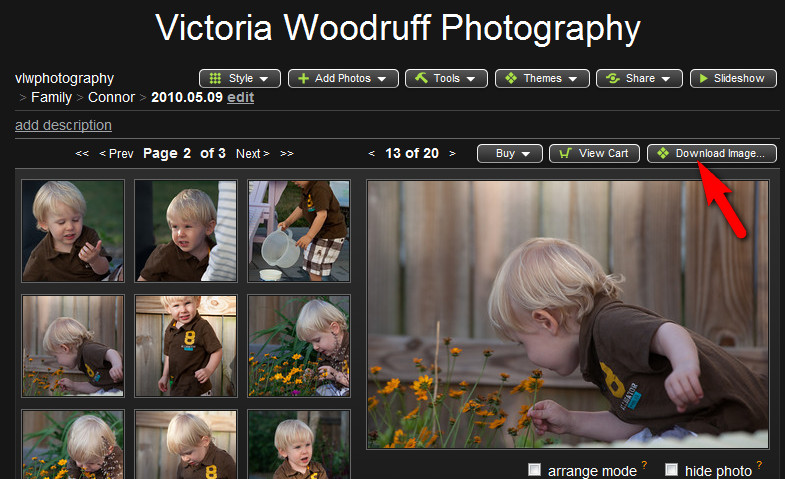Click the help question mark beside hide photo

(759, 465)
